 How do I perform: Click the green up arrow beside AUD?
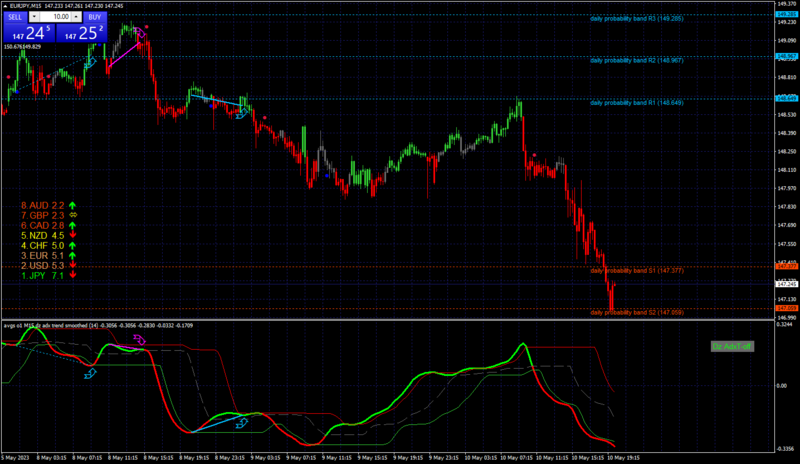pos(72,205)
